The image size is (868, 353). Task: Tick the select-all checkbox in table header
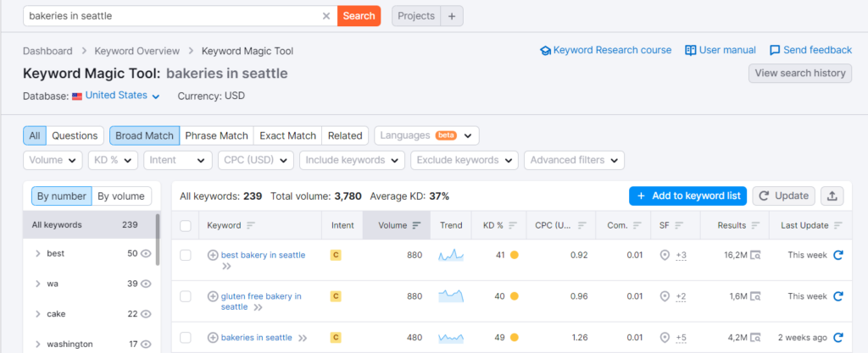pos(186,225)
